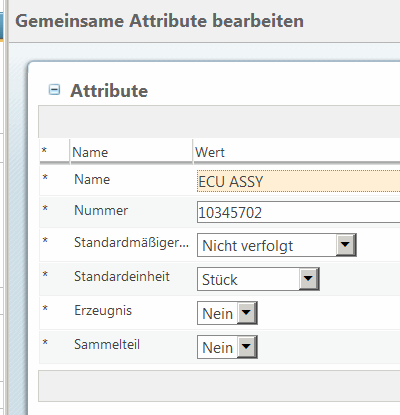Click the Attribute section heading
400x415 pixels.
(x=109, y=91)
